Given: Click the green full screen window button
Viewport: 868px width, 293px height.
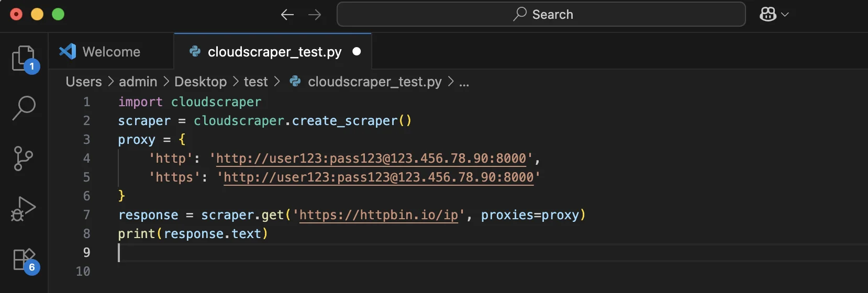Looking at the screenshot, I should 58,14.
